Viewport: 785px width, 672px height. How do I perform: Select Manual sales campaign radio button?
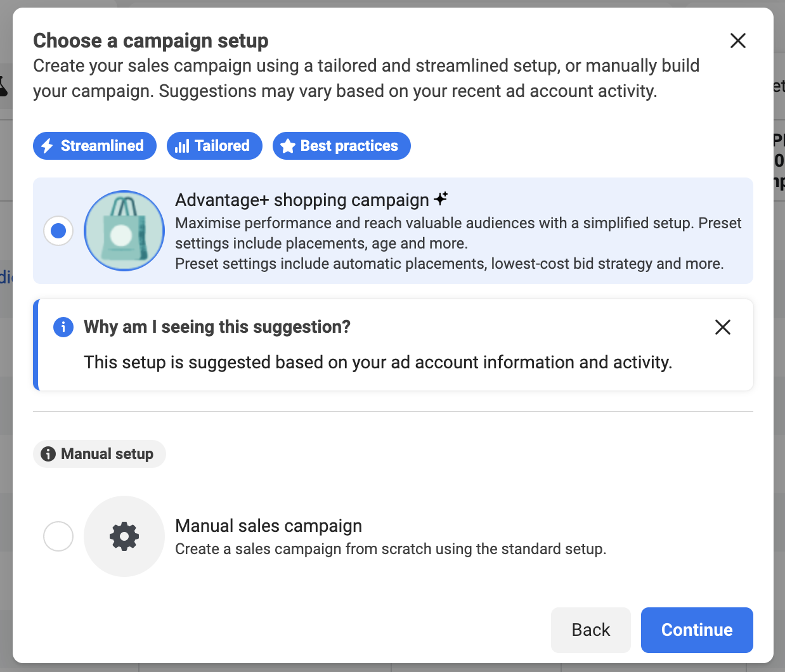point(58,536)
